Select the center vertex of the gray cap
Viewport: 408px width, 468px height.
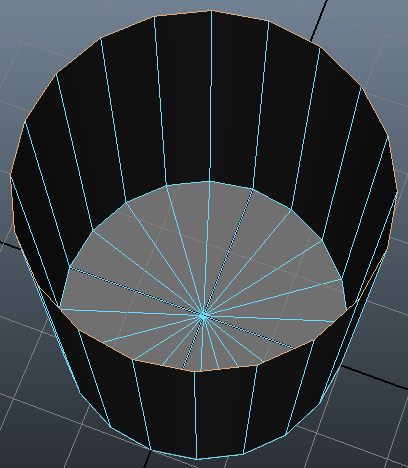point(204,315)
